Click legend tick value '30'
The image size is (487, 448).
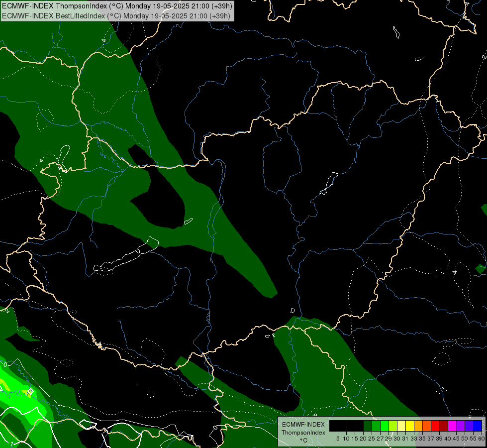[397, 439]
